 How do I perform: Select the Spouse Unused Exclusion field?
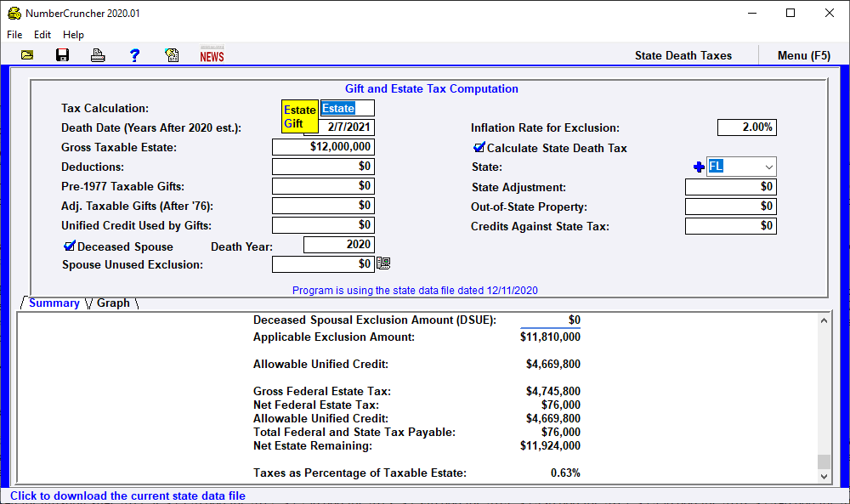pos(323,264)
